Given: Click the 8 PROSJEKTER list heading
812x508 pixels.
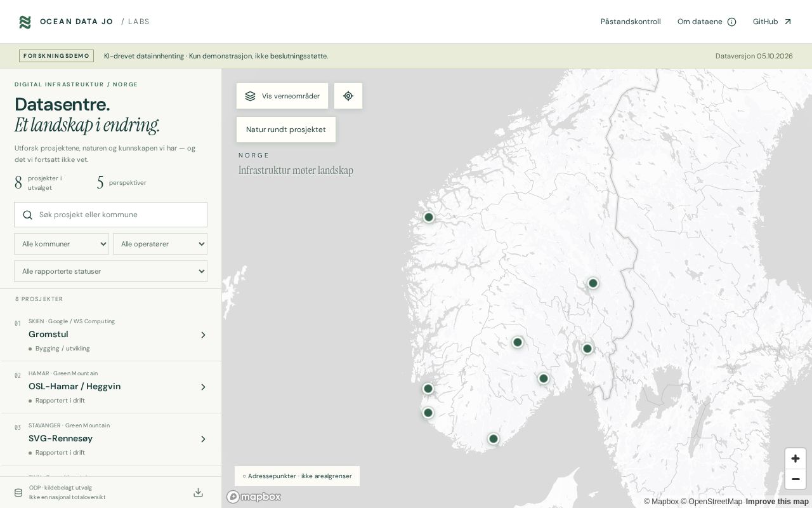Looking at the screenshot, I should pos(39,299).
